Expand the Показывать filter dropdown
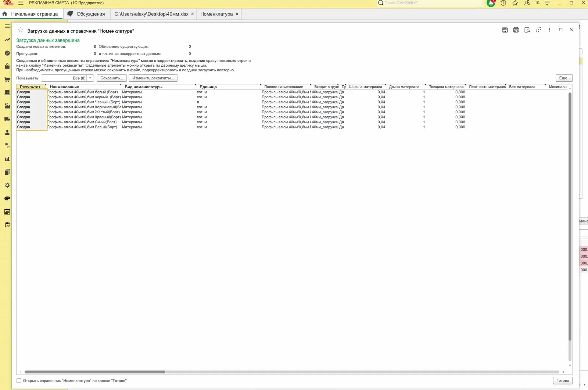 coord(90,78)
